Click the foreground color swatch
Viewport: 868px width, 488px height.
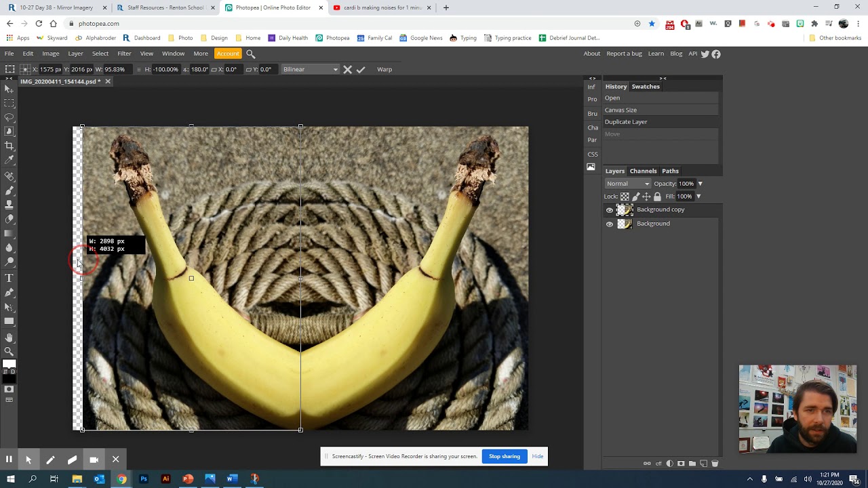(x=7, y=364)
